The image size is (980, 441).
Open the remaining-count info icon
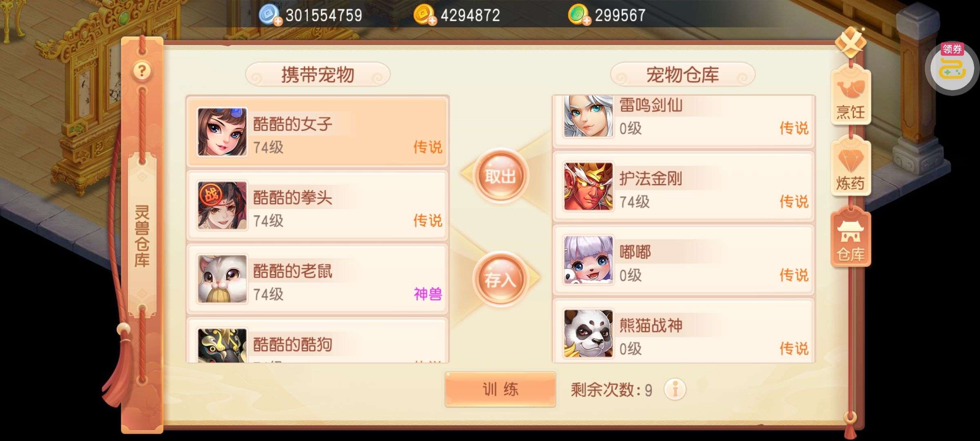pos(675,389)
